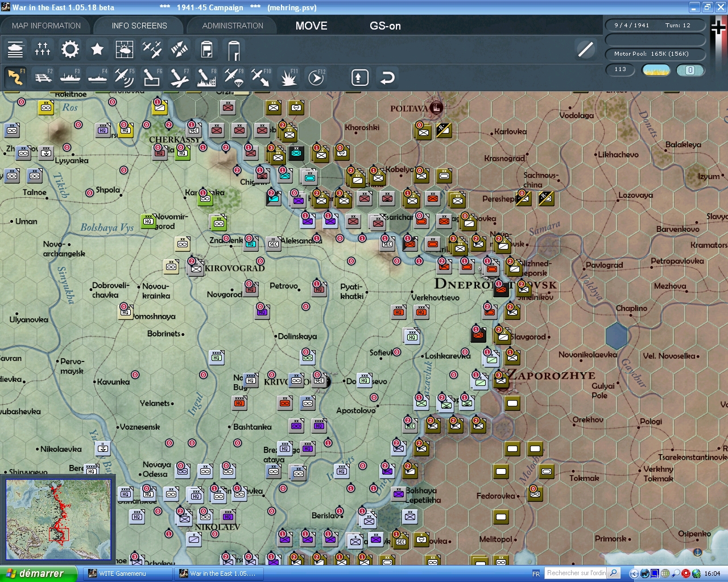
Task: Select Amphibious Transport mode (F4)
Action: click(x=97, y=77)
